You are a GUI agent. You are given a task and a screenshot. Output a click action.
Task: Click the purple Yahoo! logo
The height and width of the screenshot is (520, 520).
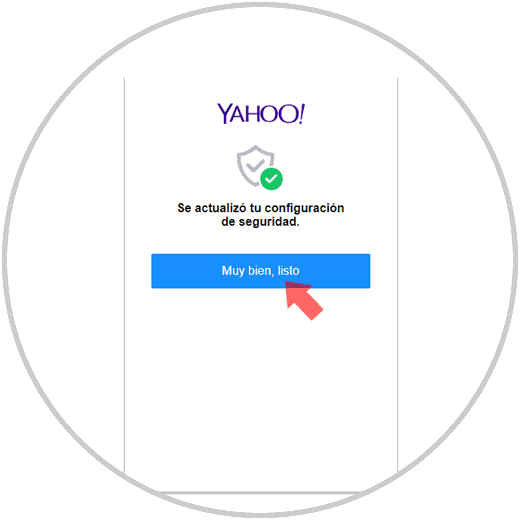point(261,114)
